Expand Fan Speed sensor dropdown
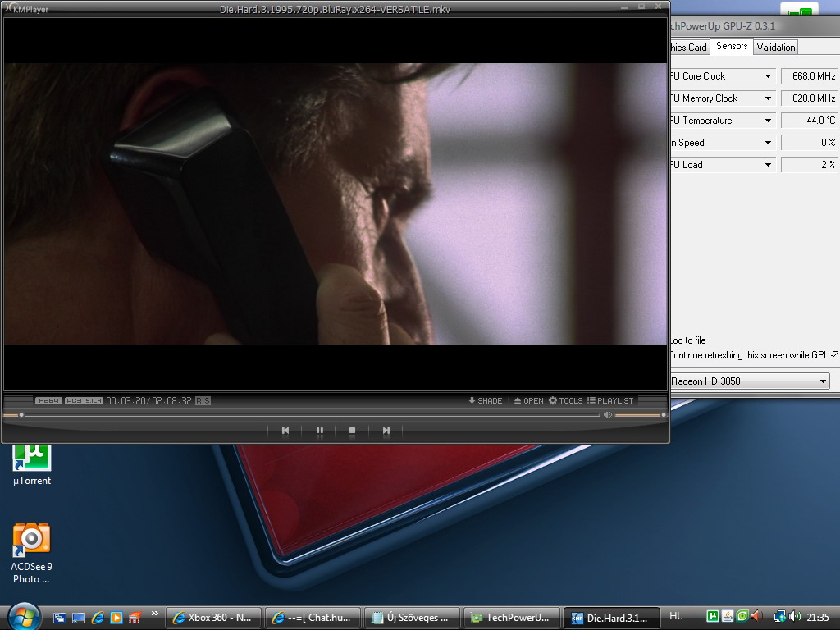Viewport: 840px width, 630px height. [x=768, y=143]
